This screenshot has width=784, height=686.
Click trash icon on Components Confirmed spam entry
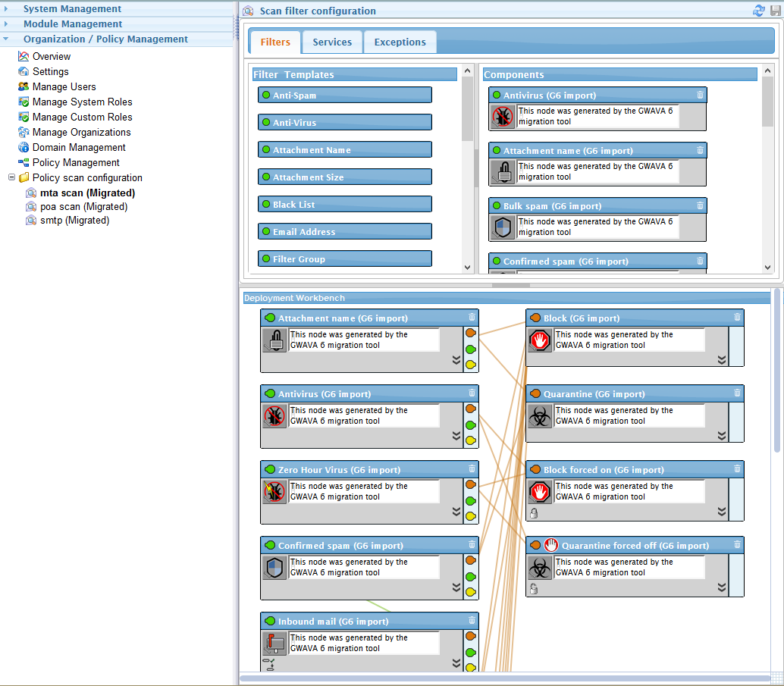coord(700,261)
